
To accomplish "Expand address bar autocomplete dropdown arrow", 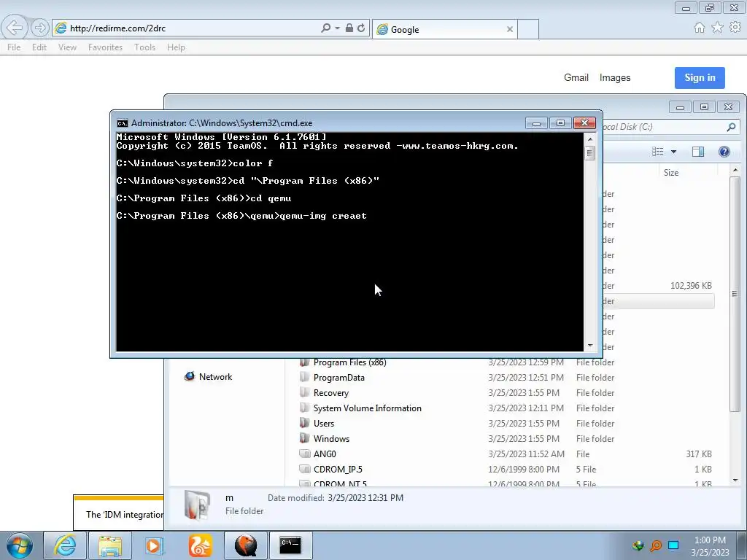I will pos(337,28).
